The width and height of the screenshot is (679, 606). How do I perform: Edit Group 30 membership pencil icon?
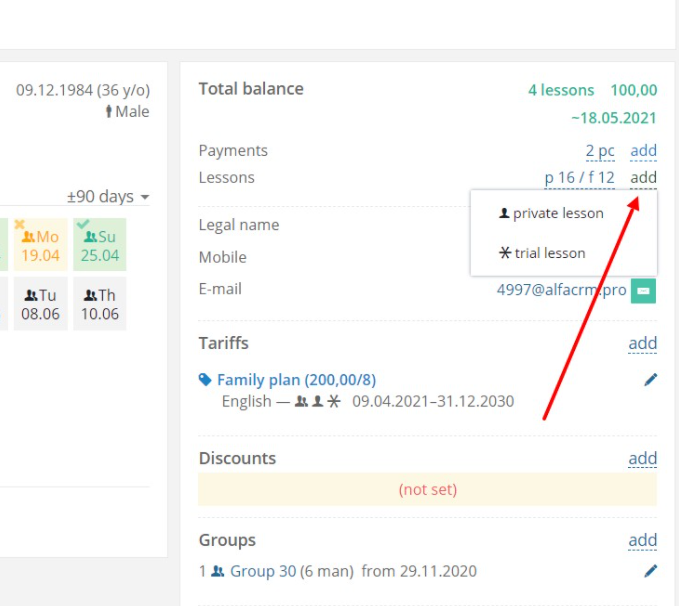[x=650, y=571]
